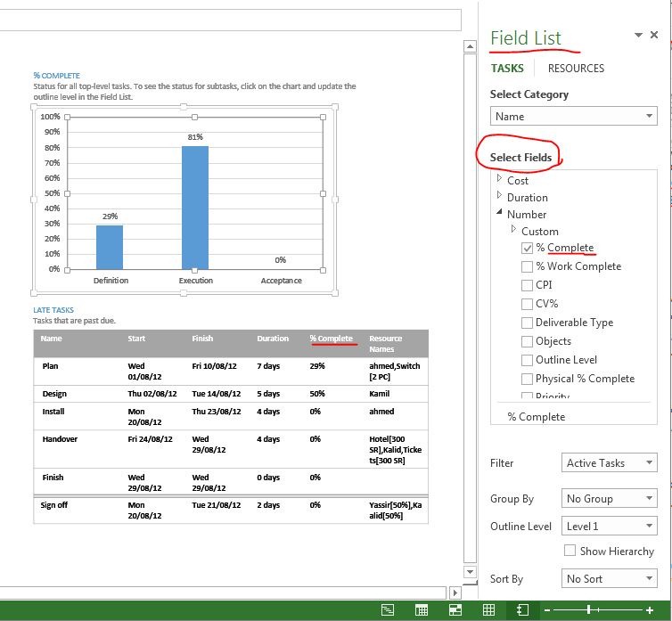Click the 'Acceptance' chart axis label
Viewport: 672px width, 621px height.
click(281, 281)
